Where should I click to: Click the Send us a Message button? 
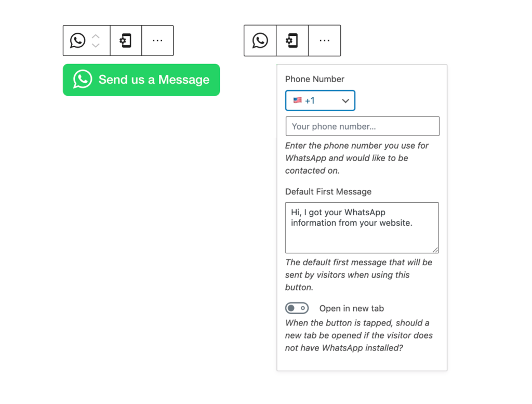pos(141,80)
